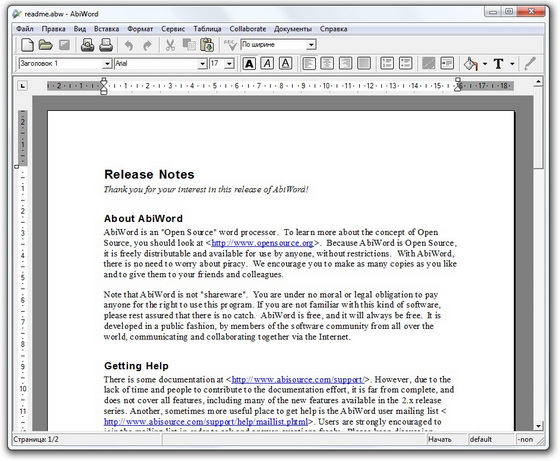The image size is (560, 461).
Task: Toggle numbered list
Action: [x=387, y=64]
